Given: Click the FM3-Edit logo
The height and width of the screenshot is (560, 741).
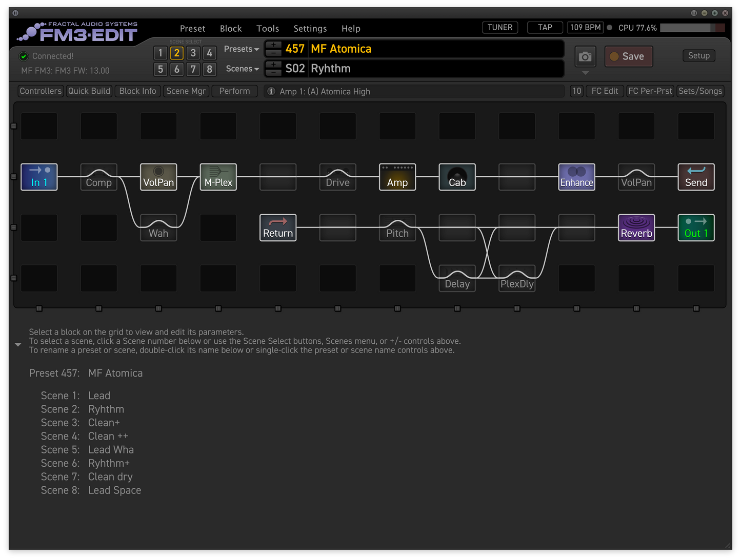Looking at the screenshot, I should 78,32.
